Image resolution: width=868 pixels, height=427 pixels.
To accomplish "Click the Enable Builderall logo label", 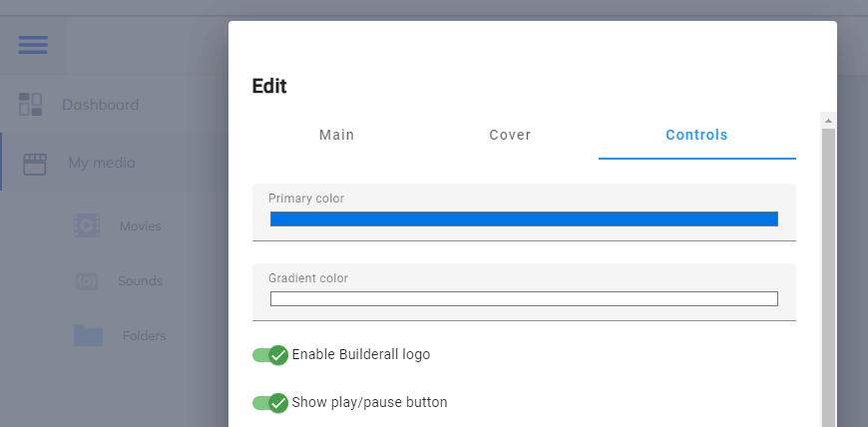I will pos(361,354).
